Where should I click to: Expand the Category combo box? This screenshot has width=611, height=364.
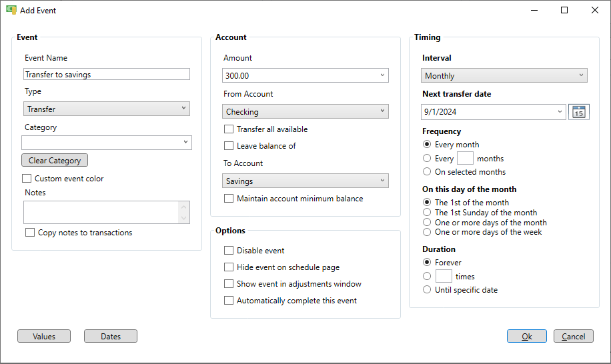106,143
